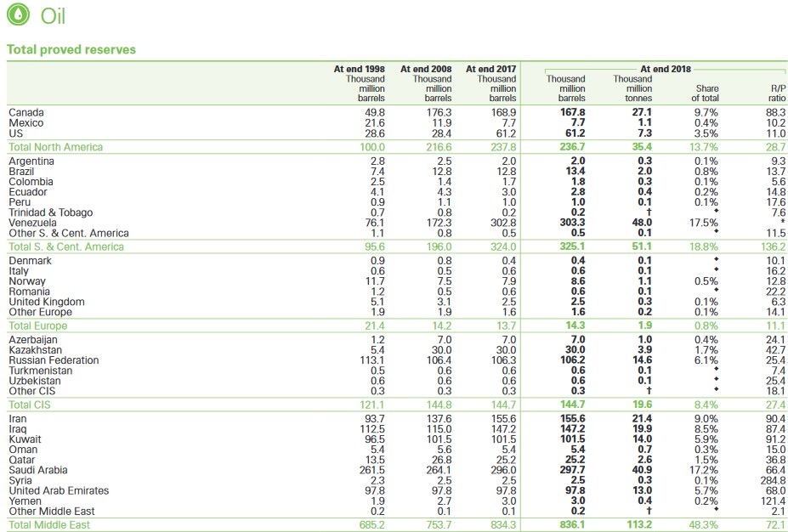Screen dimensions: 788x532
Task: Click the "At end 2017" column header
Action: [491, 69]
